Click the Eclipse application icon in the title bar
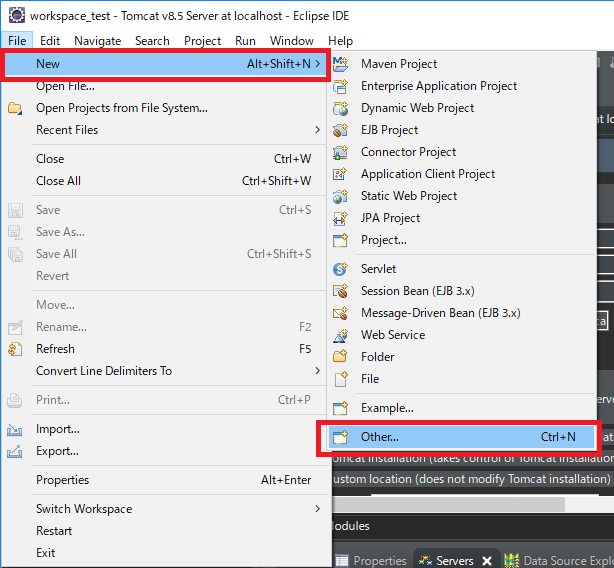Viewport: 614px width, 568px height. [x=17, y=16]
